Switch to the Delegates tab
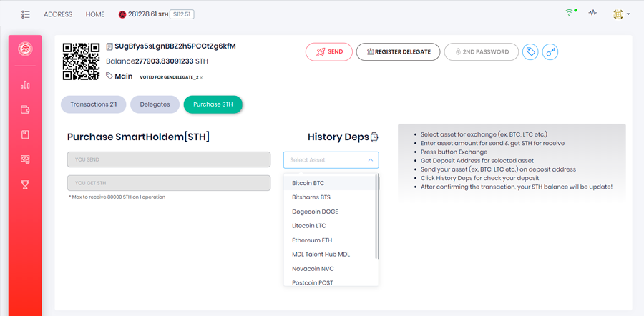Image resolution: width=644 pixels, height=316 pixels. pos(155,104)
